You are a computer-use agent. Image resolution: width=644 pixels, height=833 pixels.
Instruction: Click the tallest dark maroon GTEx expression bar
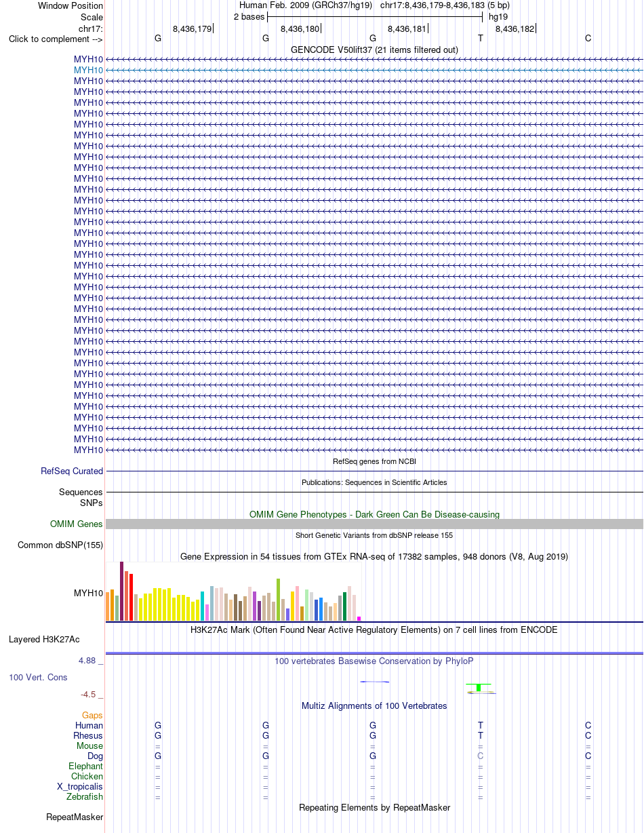[x=121, y=591]
